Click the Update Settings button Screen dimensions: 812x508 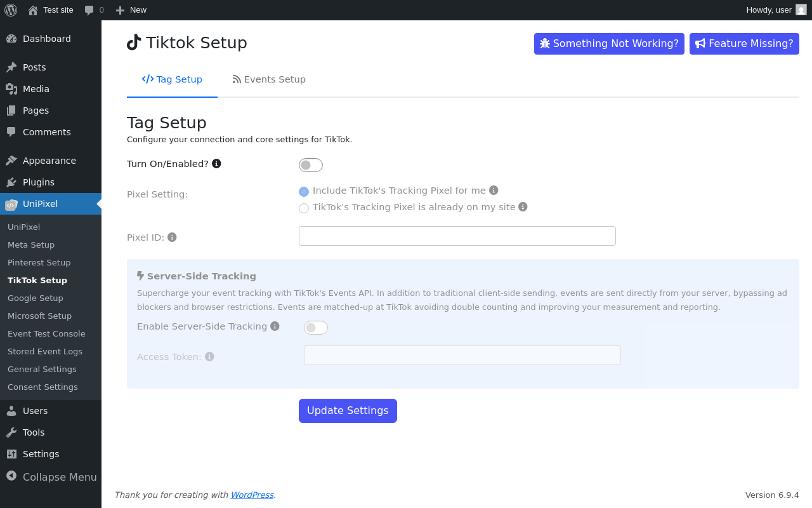click(348, 411)
